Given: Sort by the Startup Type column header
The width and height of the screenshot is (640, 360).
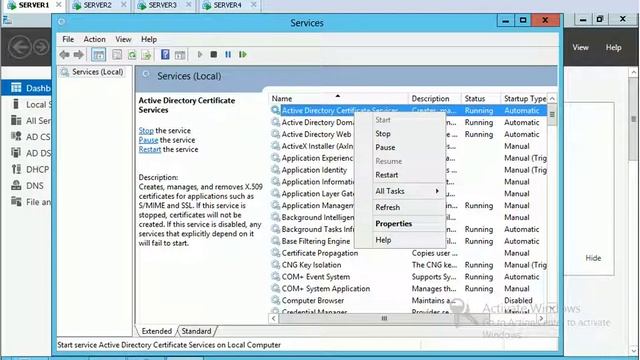Looking at the screenshot, I should (524, 99).
